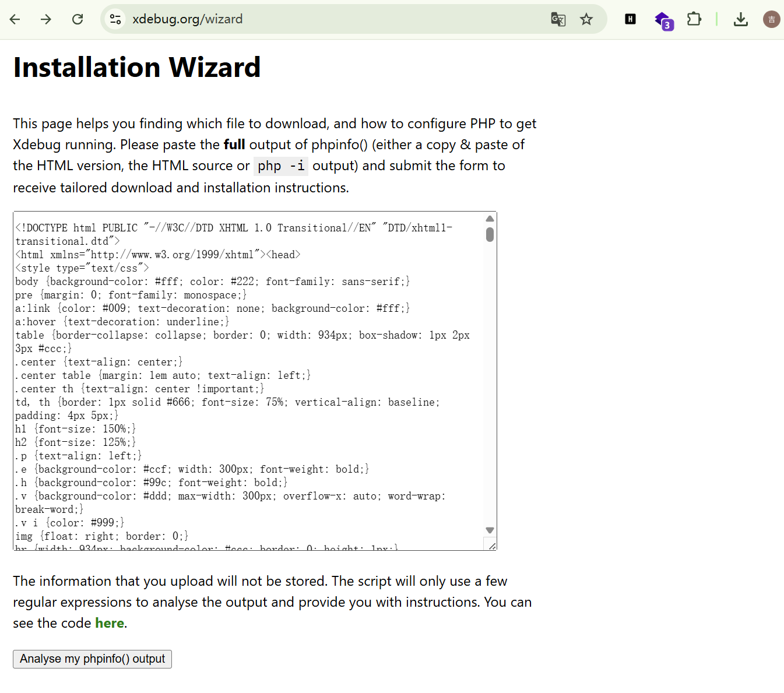Open the 'here' code link
784x693 pixels.
110,623
